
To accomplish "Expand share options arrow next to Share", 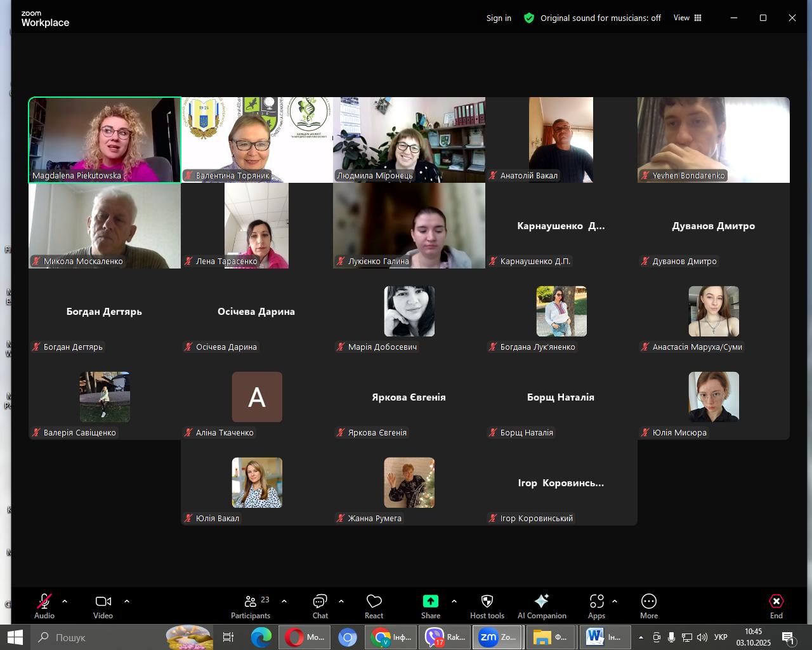I will [x=454, y=601].
